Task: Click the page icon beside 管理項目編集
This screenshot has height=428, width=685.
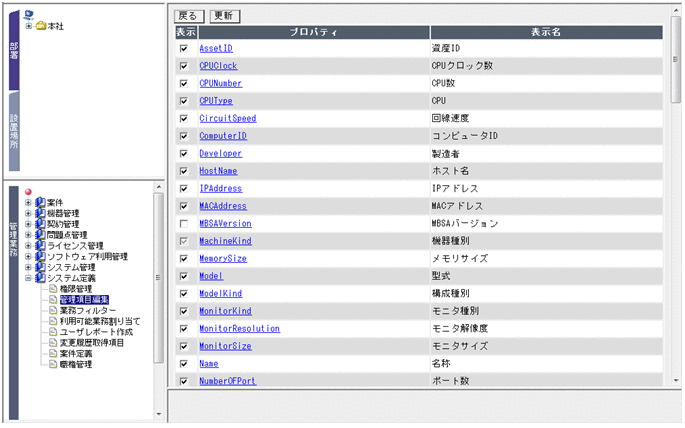Action: (x=53, y=300)
